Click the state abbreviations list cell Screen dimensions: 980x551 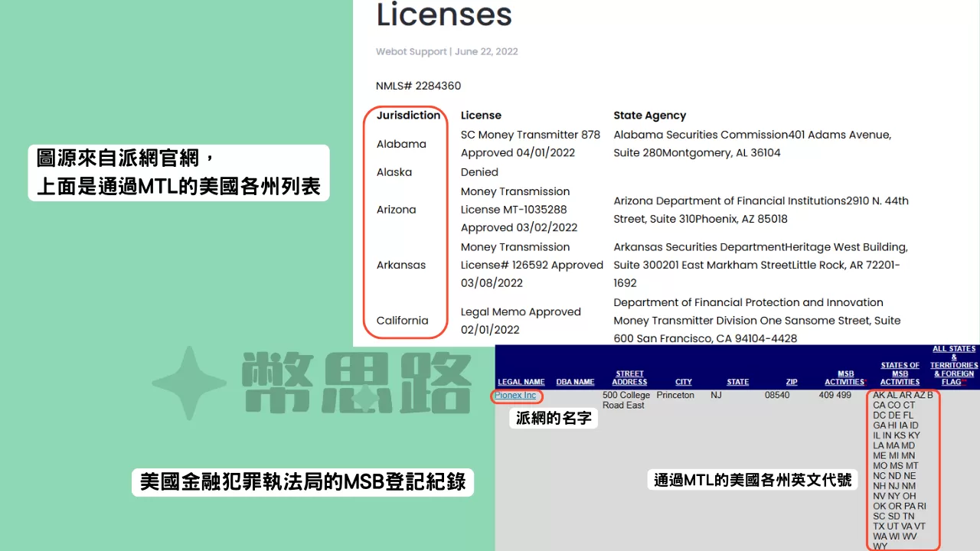903,471
